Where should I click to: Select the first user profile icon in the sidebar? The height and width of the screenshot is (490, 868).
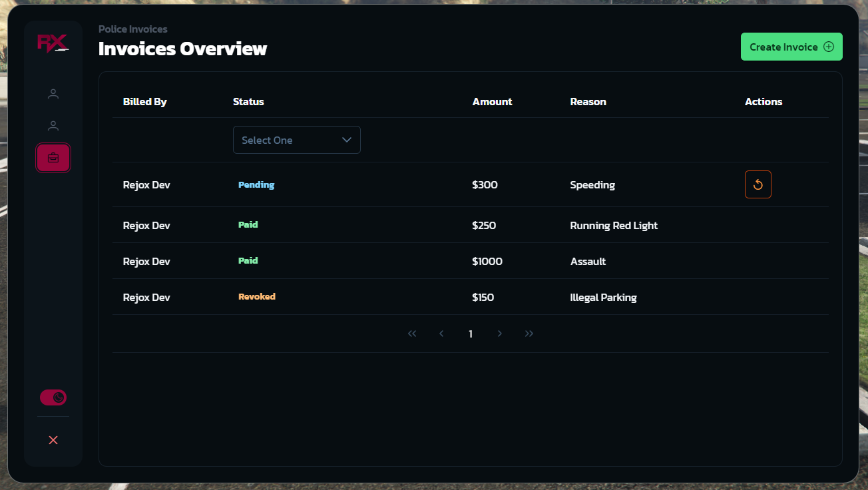pos(53,94)
